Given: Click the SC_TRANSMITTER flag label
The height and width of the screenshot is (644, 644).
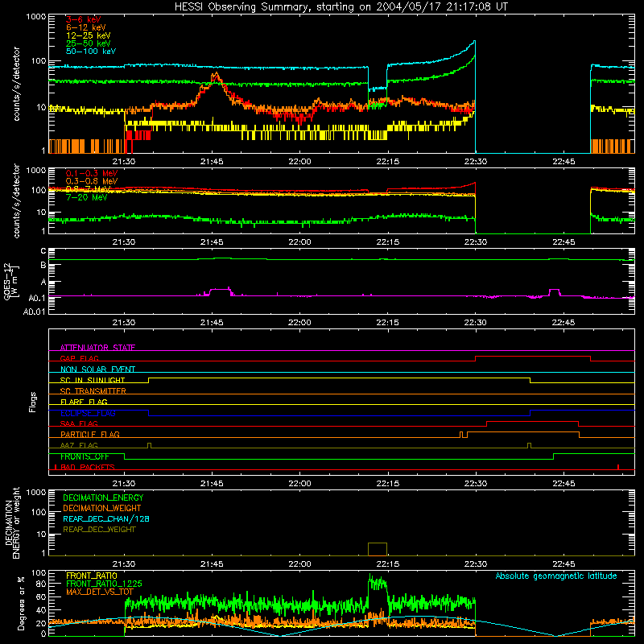Looking at the screenshot, I should [93, 391].
